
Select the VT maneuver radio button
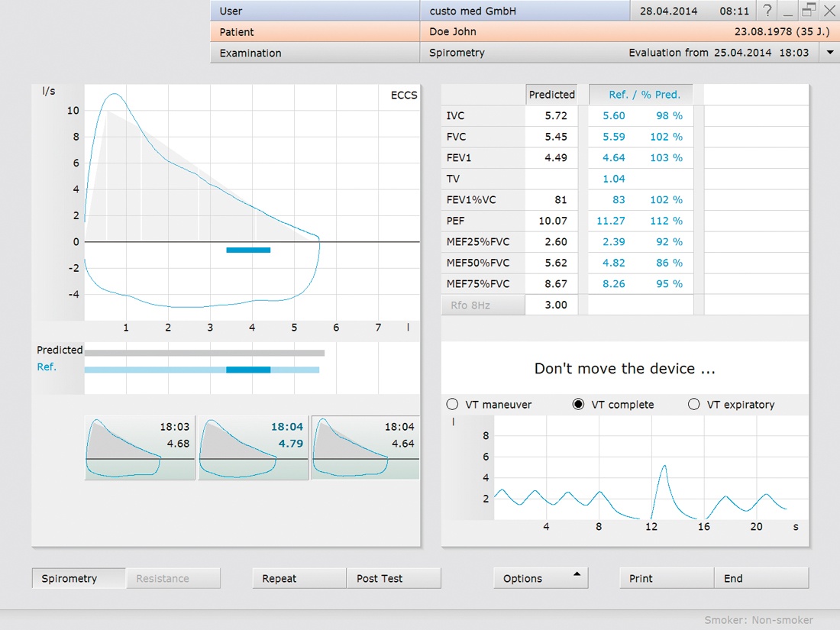[452, 405]
